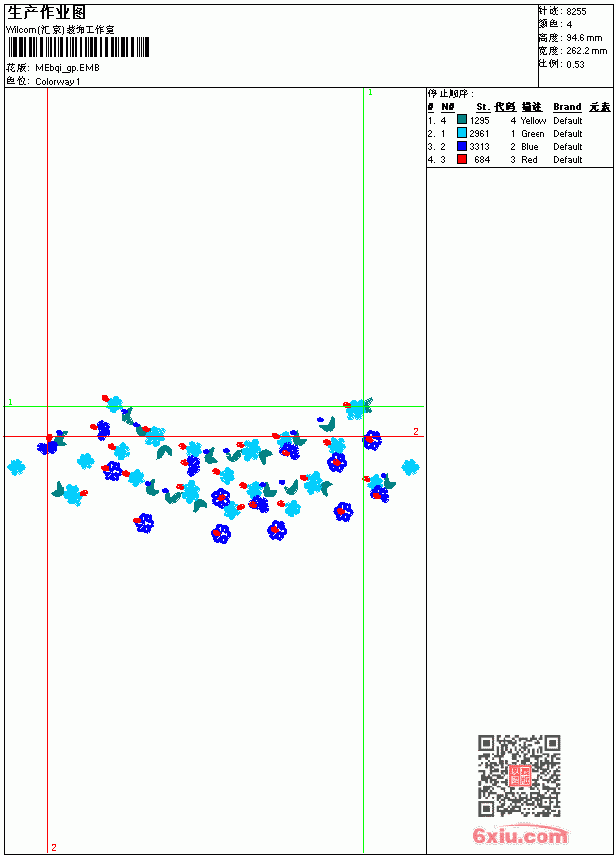Click the green marker 1 at top of vertical line
The width and height of the screenshot is (616, 855).
(370, 93)
